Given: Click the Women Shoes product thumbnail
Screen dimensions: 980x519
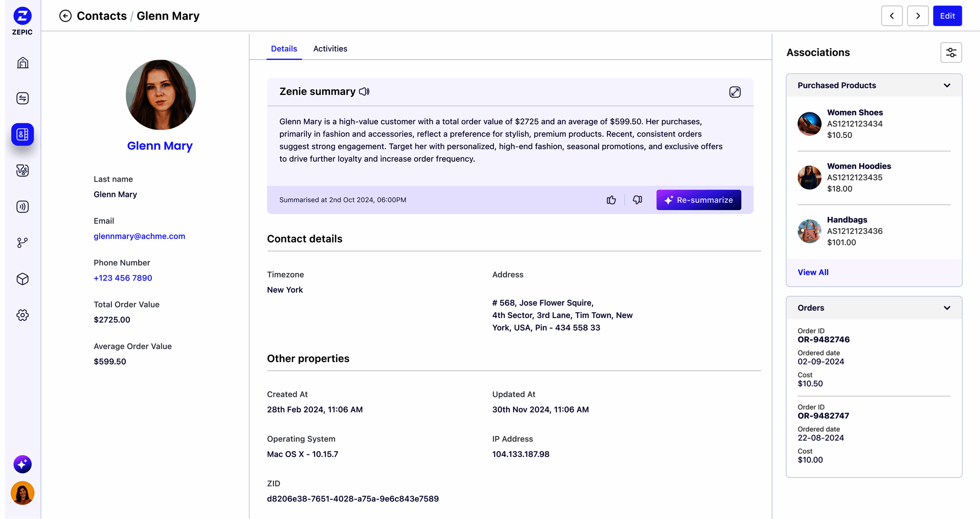Looking at the screenshot, I should click(809, 124).
